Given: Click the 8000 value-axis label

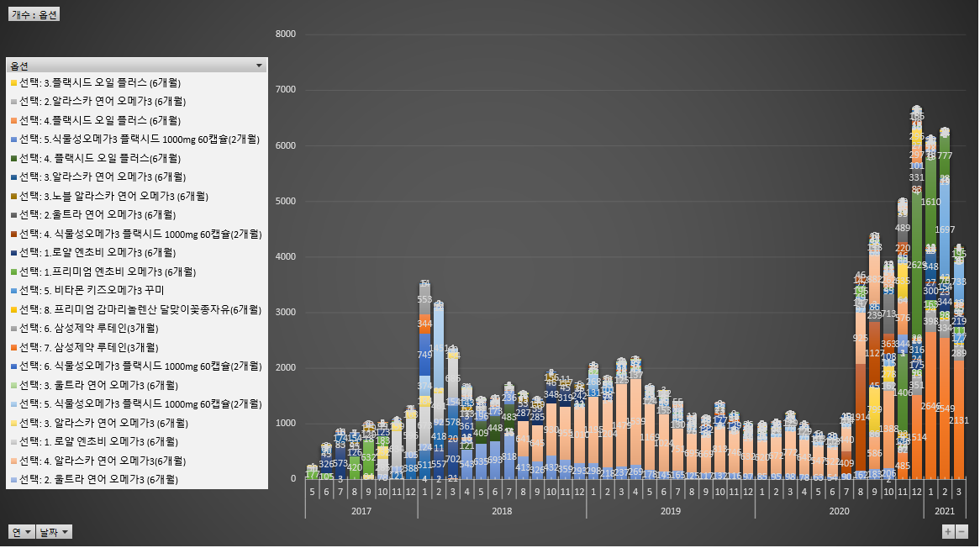Looking at the screenshot, I should pyautogui.click(x=286, y=34).
